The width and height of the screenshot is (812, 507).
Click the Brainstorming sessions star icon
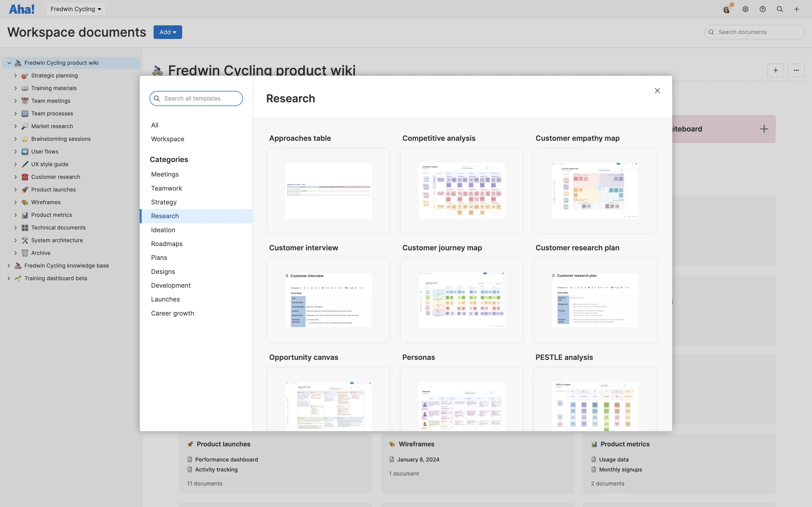[24, 139]
